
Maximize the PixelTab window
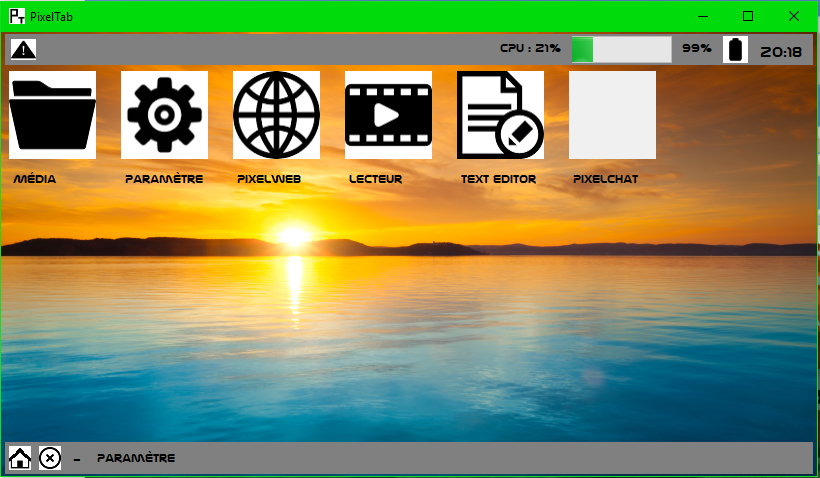pos(748,16)
